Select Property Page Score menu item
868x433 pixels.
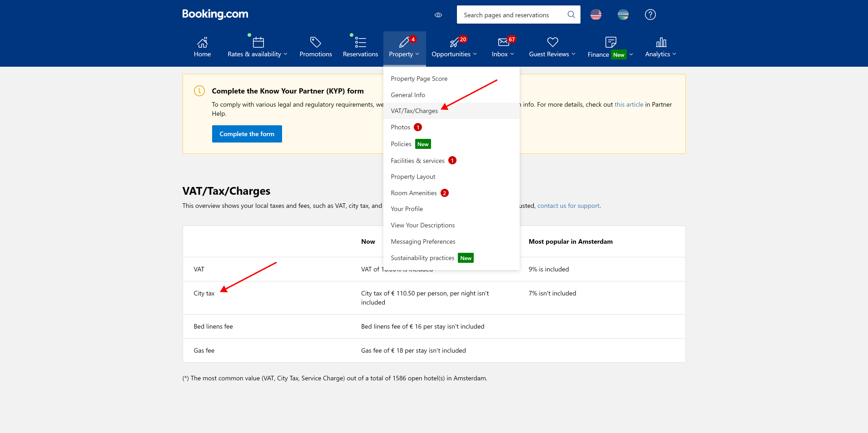coord(451,79)
